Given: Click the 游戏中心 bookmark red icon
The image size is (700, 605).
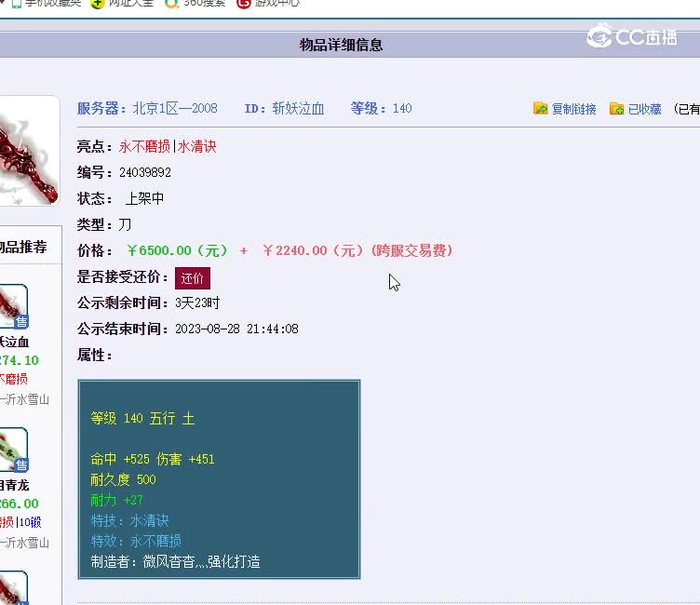Looking at the screenshot, I should tap(244, 4).
